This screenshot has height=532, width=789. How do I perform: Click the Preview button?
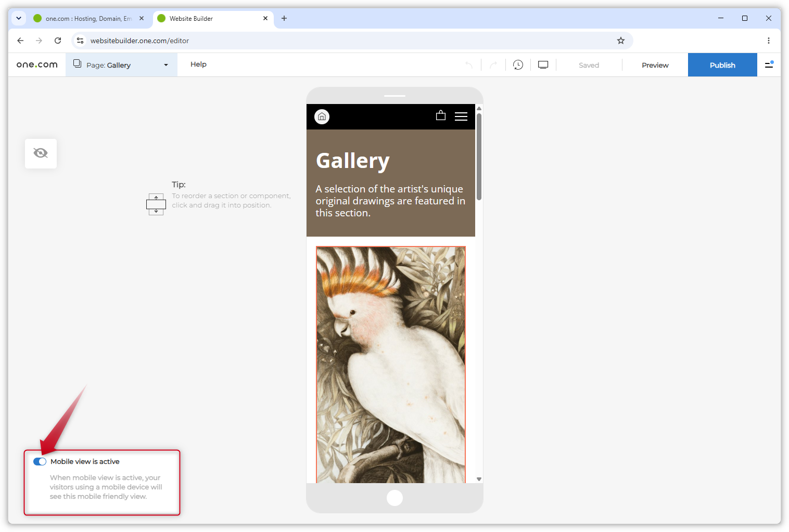[655, 65]
